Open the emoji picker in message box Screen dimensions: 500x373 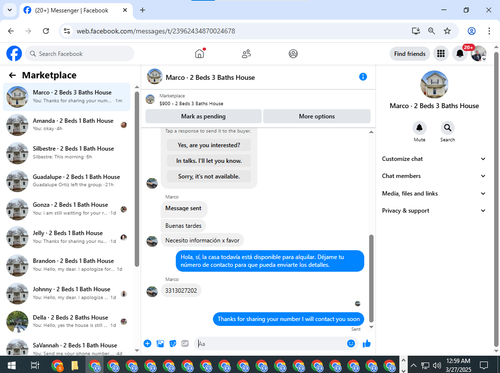coord(351,344)
